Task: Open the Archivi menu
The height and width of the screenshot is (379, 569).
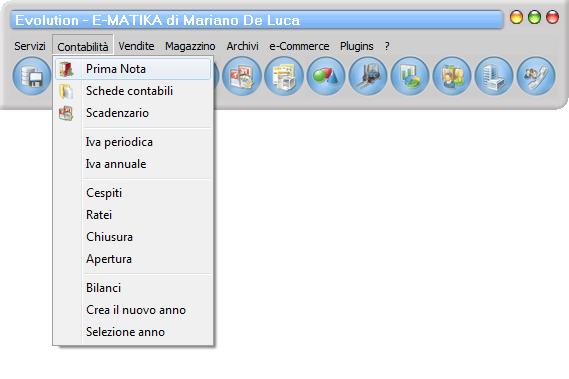Action: pos(242,46)
